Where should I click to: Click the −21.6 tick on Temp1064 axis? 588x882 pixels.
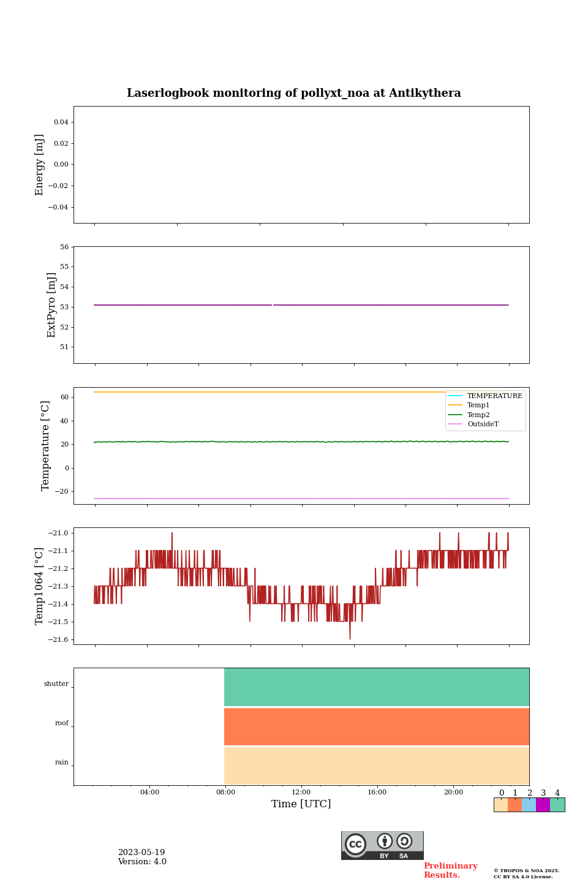[59, 639]
